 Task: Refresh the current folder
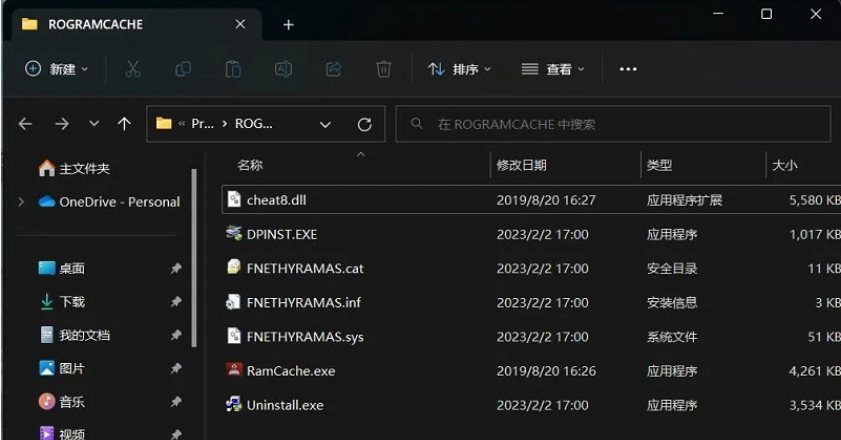tap(365, 124)
